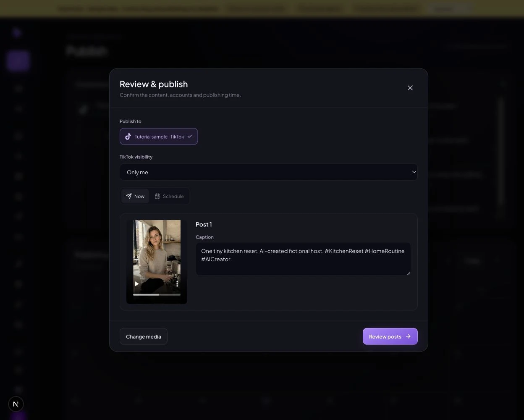Close the Review & publish dialog
524x420 pixels.
click(x=410, y=88)
